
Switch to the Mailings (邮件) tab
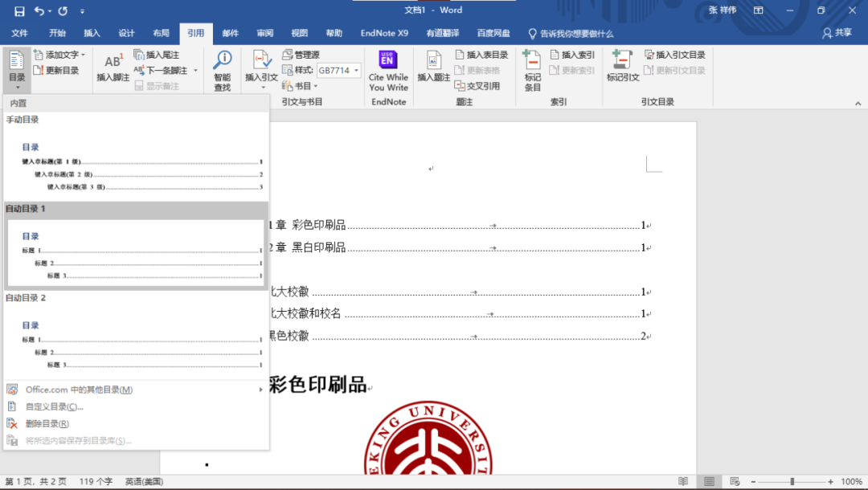(231, 33)
